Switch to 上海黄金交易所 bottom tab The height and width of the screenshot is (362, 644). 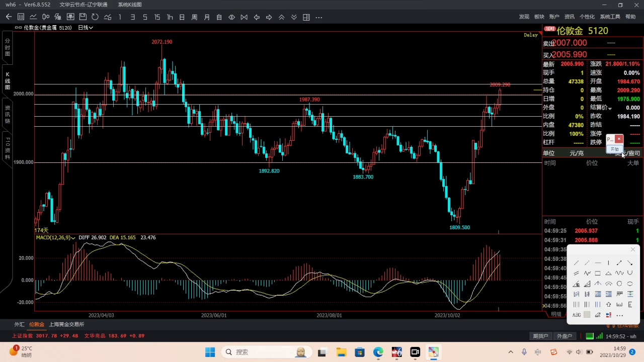(x=66, y=325)
